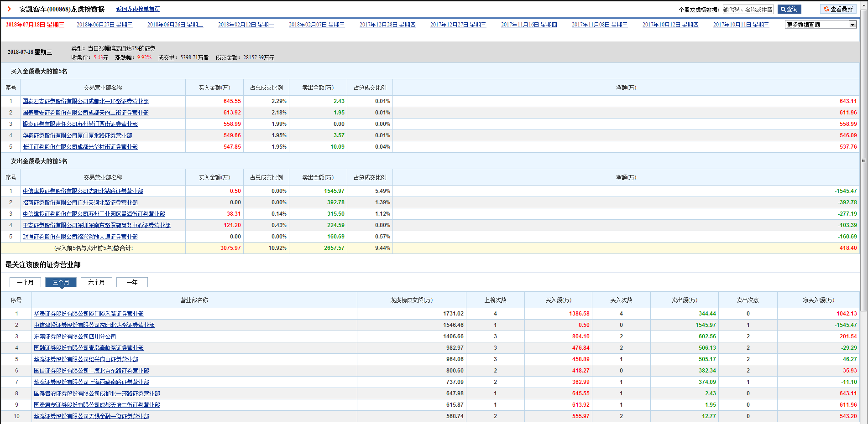868x424 pixels.
Task: Switch to the 一年 period tab
Action: click(132, 282)
